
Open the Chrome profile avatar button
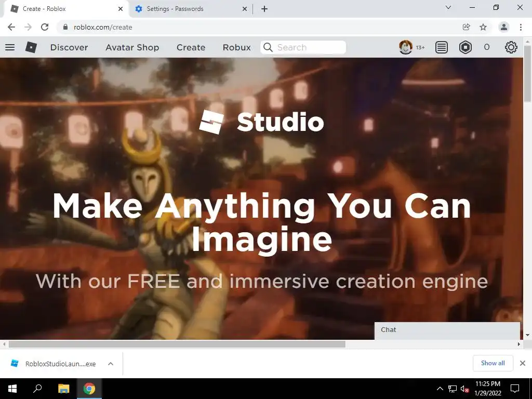pyautogui.click(x=504, y=27)
